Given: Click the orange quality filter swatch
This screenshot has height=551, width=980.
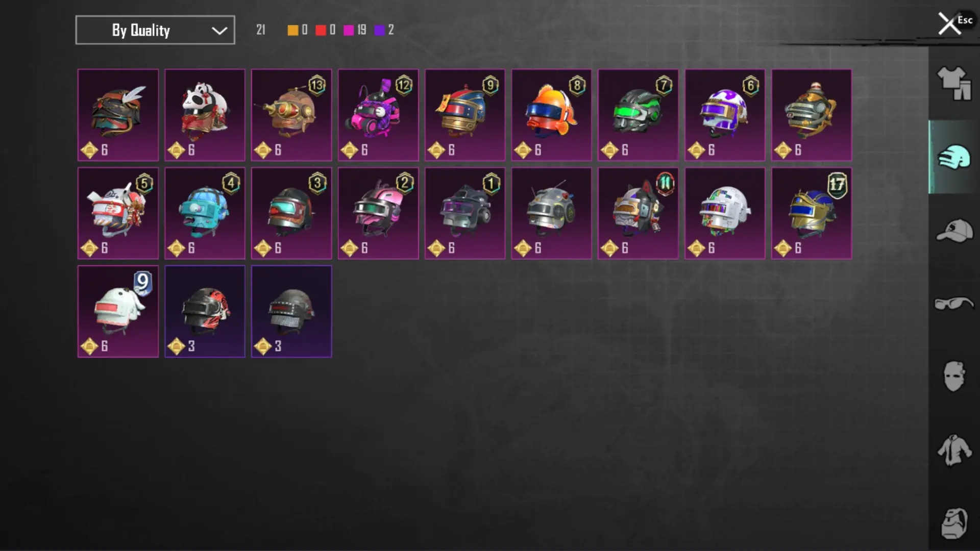Looking at the screenshot, I should (292, 30).
